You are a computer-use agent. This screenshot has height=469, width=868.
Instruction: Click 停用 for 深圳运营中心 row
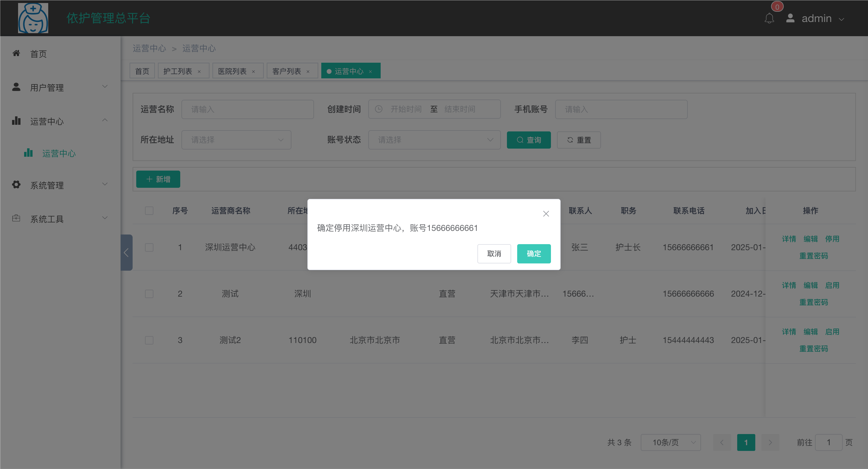point(832,239)
